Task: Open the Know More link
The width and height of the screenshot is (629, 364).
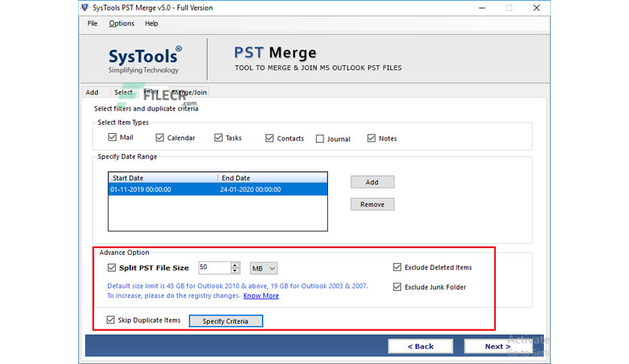Action: pos(261,296)
